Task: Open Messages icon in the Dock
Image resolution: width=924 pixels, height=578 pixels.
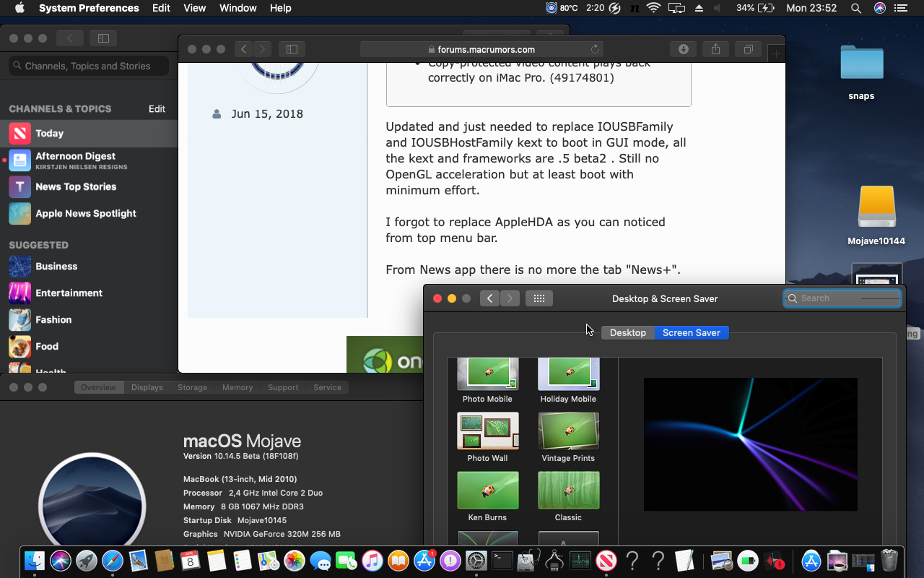Action: [321, 561]
